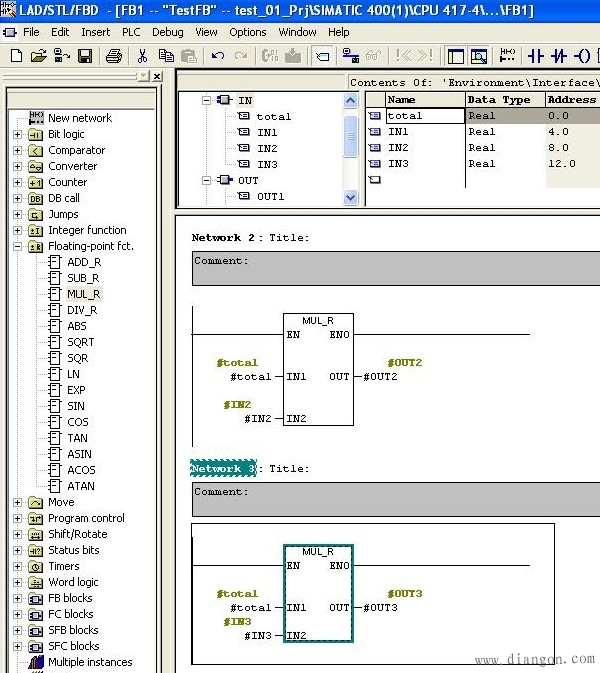This screenshot has width=600, height=673.
Task: Insert an output coil from toolbar
Action: tap(582, 56)
